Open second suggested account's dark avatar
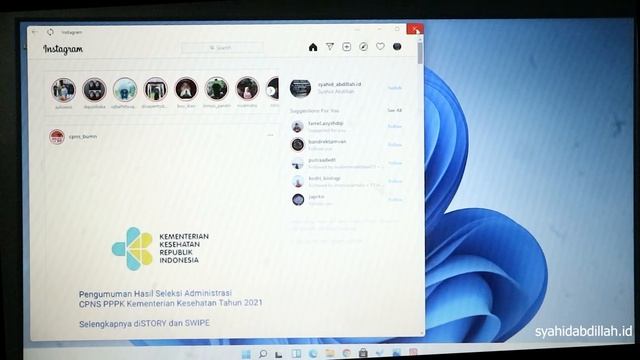The width and height of the screenshot is (640, 360). pos(298,144)
